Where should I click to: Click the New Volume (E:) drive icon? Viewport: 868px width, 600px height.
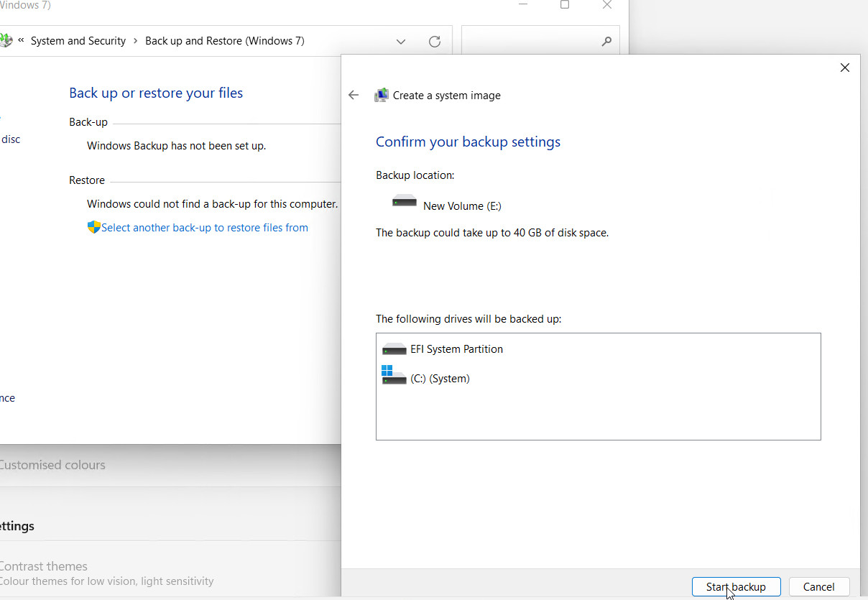(404, 201)
